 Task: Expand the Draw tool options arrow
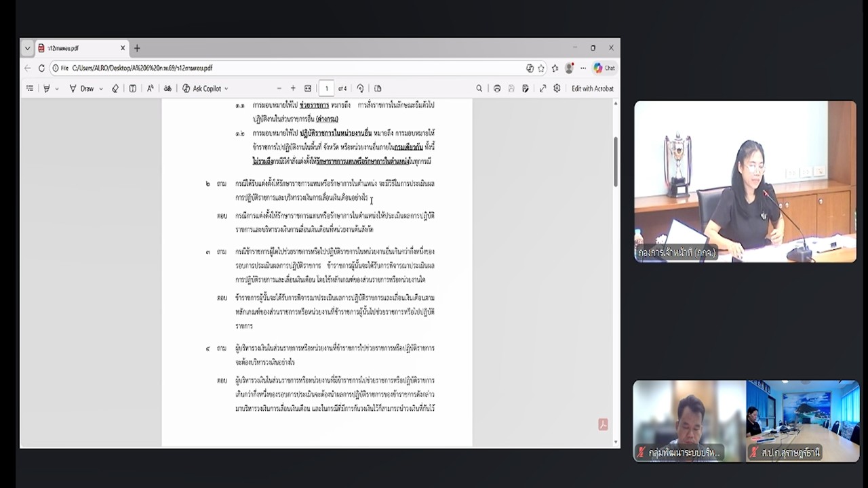[101, 89]
